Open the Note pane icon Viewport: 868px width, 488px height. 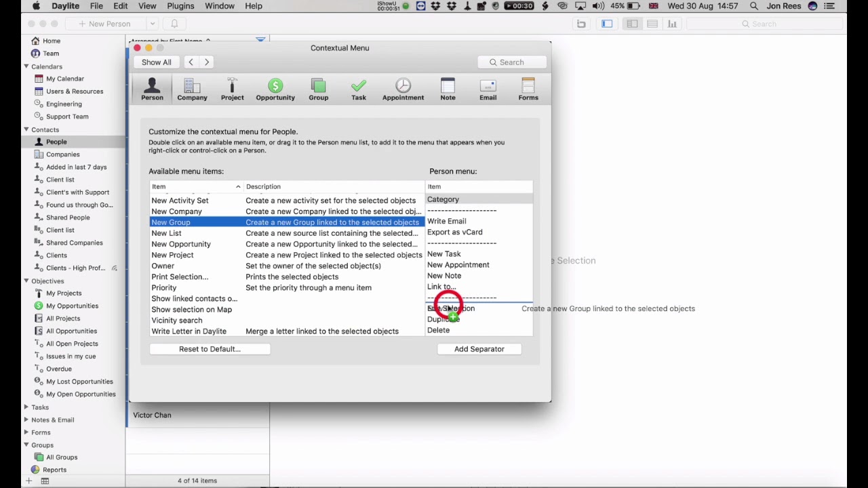[x=448, y=89]
